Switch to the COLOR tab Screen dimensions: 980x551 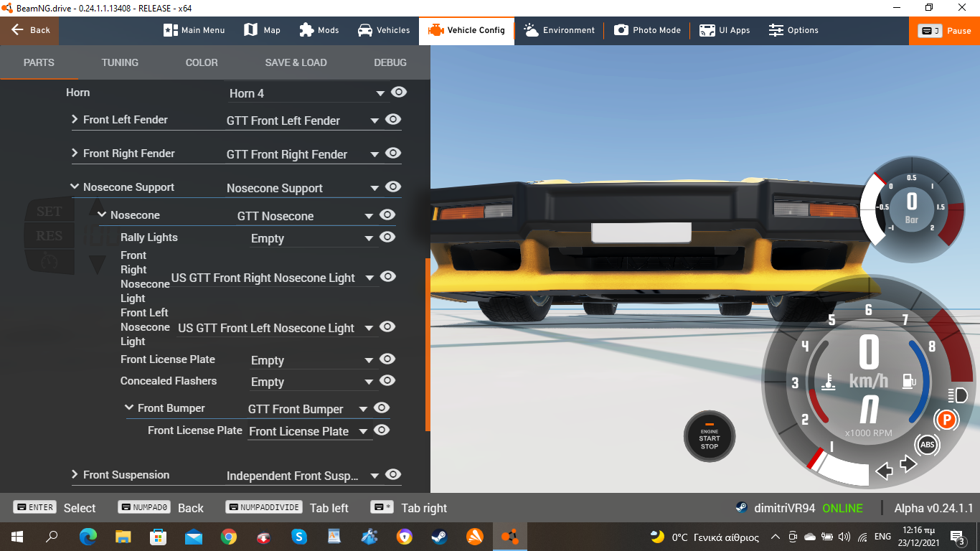202,62
